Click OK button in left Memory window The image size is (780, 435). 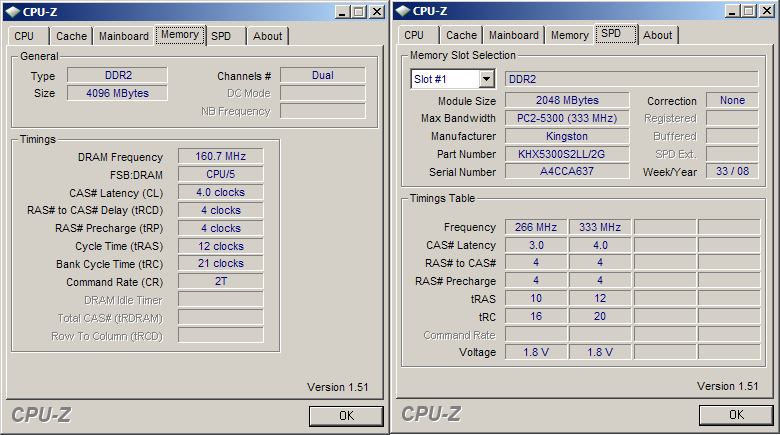[346, 416]
